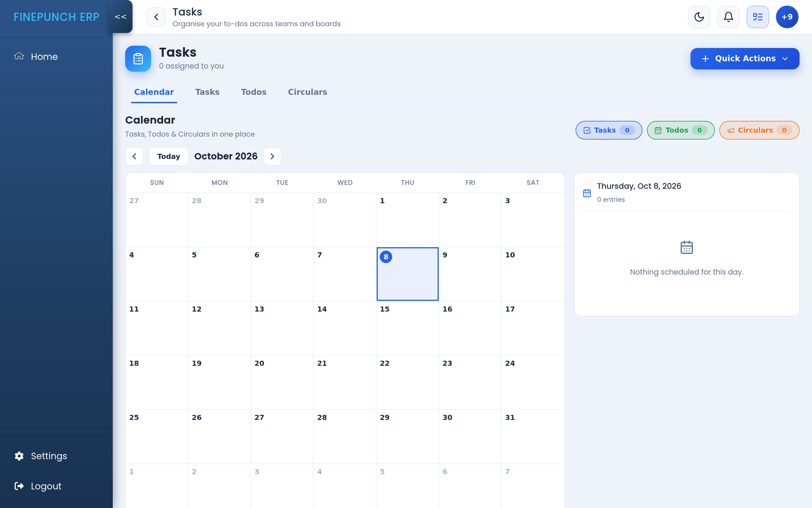The height and width of the screenshot is (508, 812).
Task: Select September 30 greyed-out cell
Action: click(345, 220)
